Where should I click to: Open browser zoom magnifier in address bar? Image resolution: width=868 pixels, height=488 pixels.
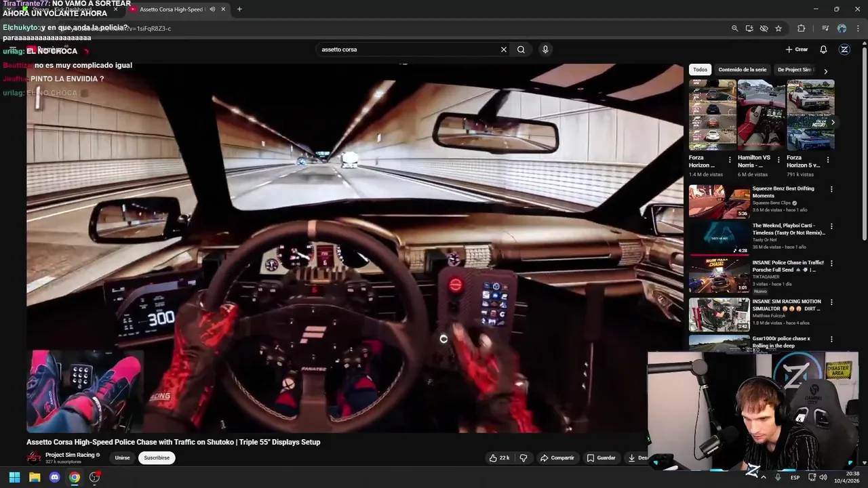(x=734, y=28)
